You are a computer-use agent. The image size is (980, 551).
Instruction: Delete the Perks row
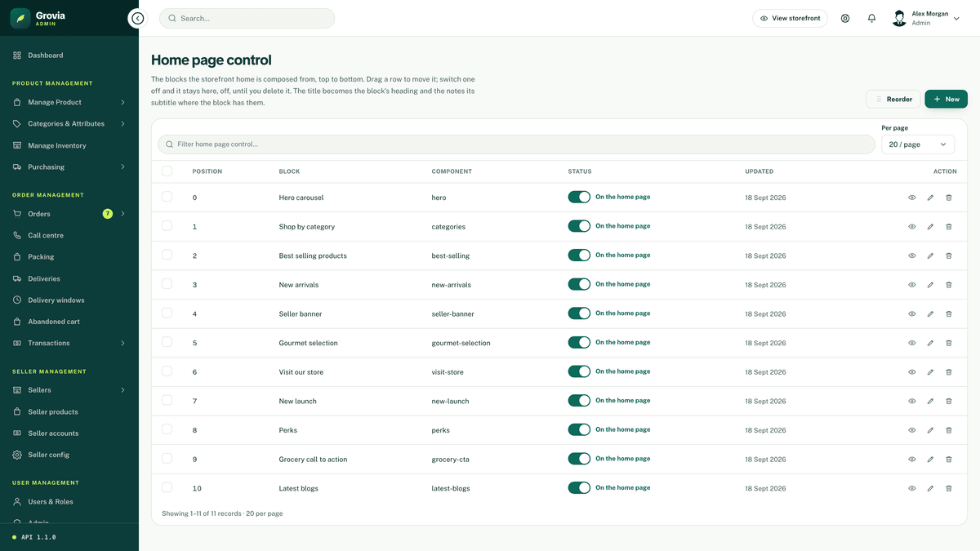948,430
